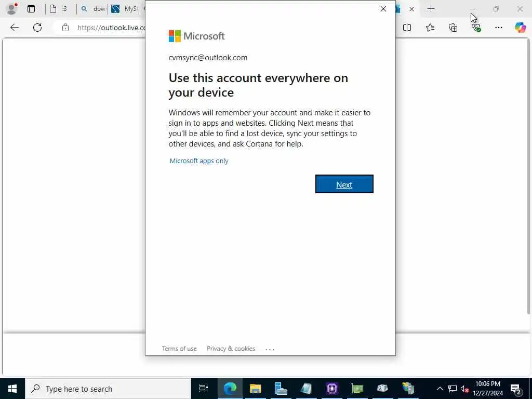Refresh the current page
The width and height of the screenshot is (532, 399).
[37, 28]
